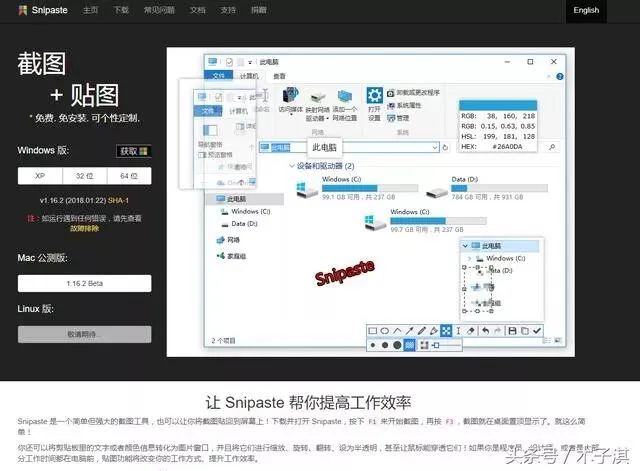Open the address bar dropdown arrow

pyautogui.click(x=435, y=147)
